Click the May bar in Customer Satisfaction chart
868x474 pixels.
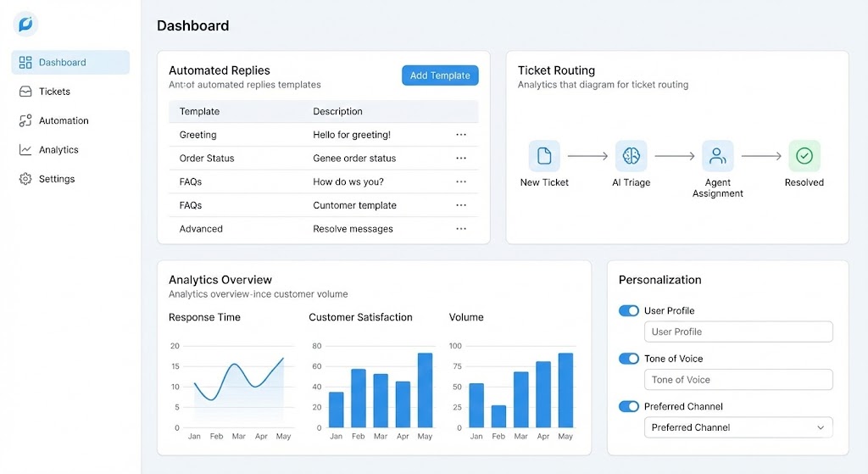click(425, 390)
